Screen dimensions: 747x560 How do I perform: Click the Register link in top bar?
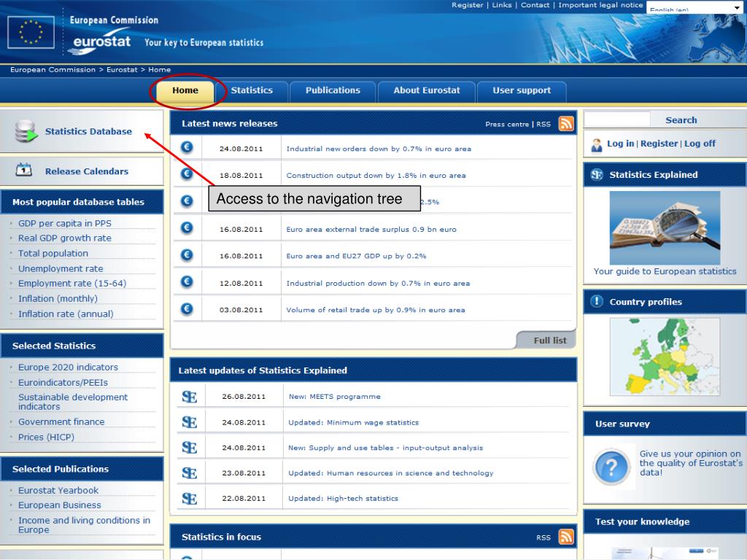[x=468, y=5]
